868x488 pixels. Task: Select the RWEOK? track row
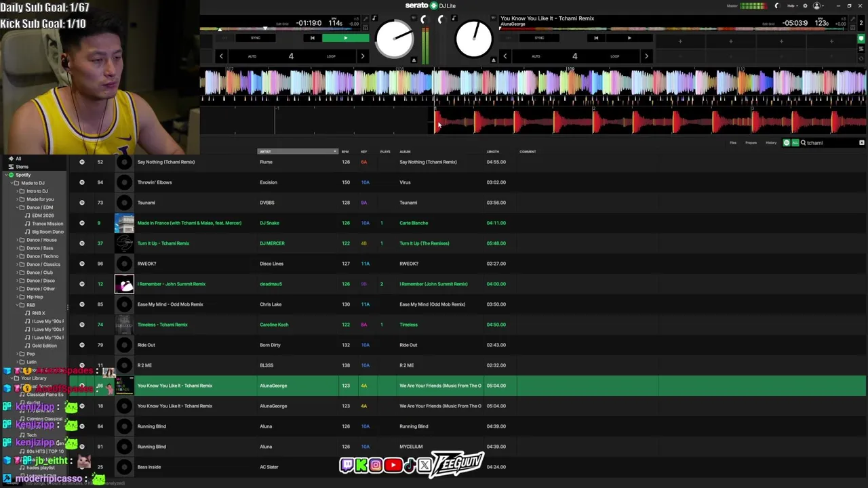coord(468,264)
